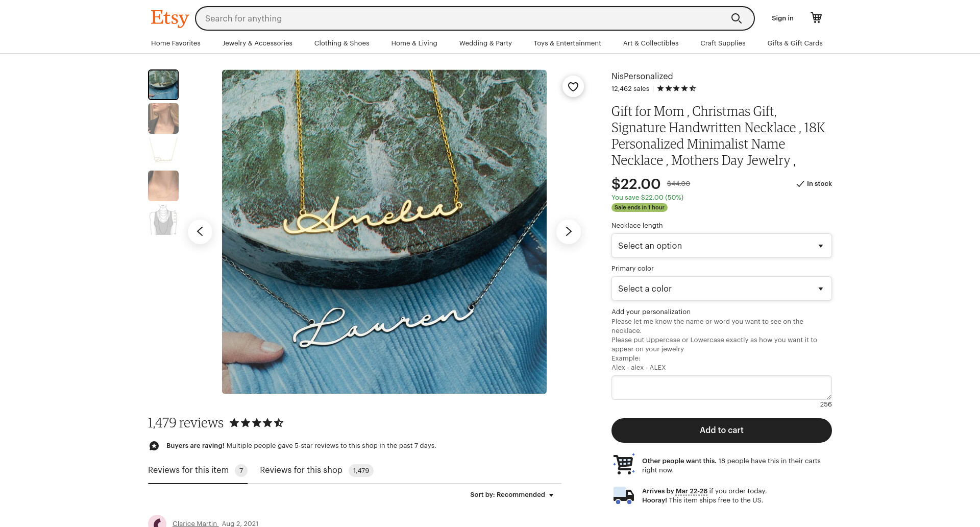Open NisPersonalized shop link
This screenshot has width=980, height=527.
[642, 76]
